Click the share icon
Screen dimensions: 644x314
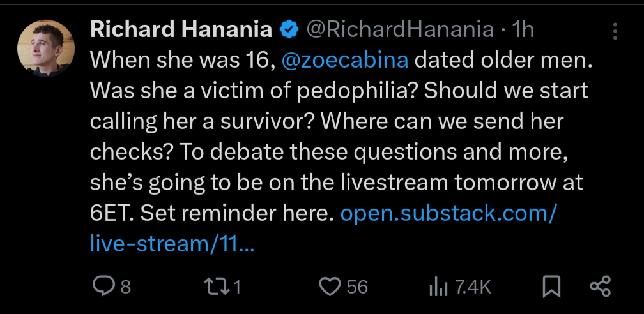pos(600,287)
